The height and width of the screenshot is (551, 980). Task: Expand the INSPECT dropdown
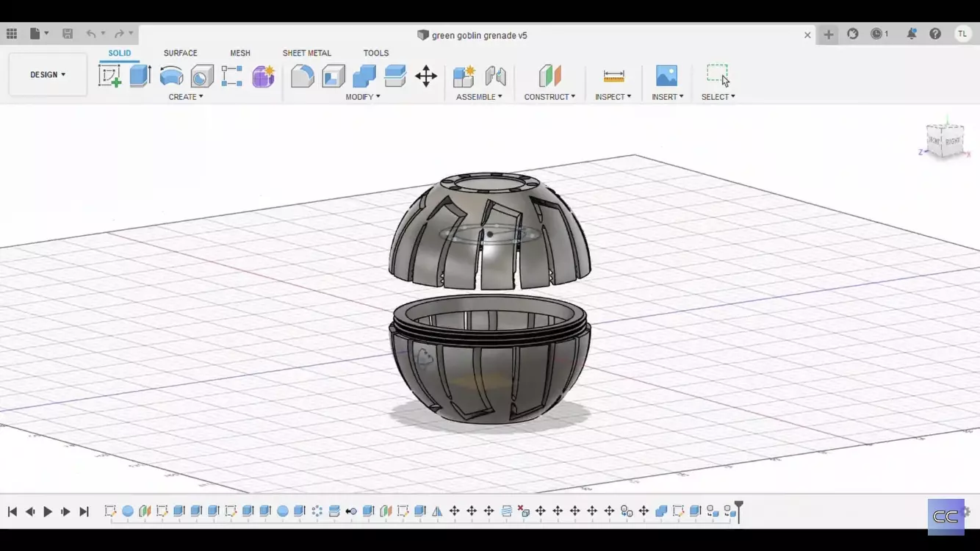pos(613,97)
